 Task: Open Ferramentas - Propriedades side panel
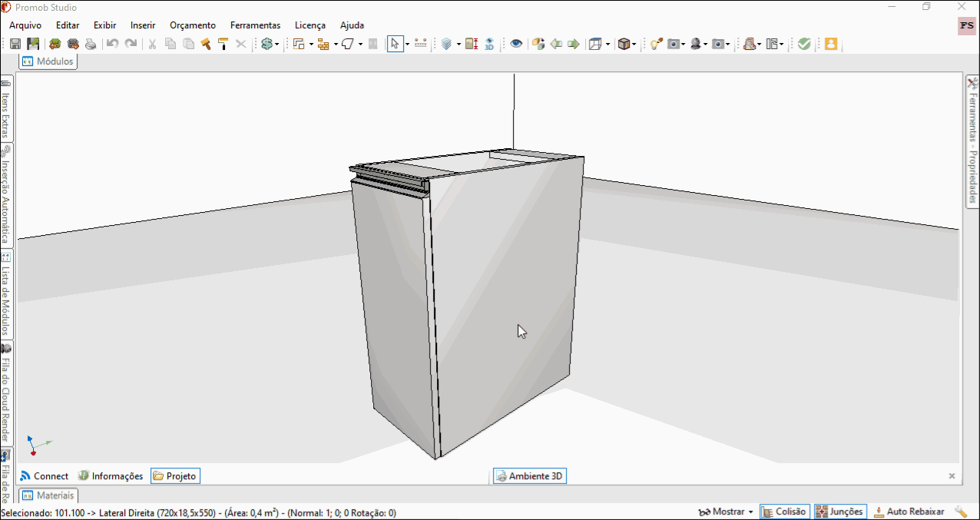point(972,141)
